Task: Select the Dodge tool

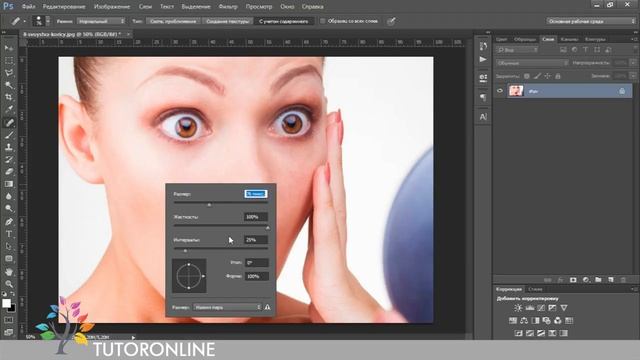Action: pyautogui.click(x=9, y=209)
